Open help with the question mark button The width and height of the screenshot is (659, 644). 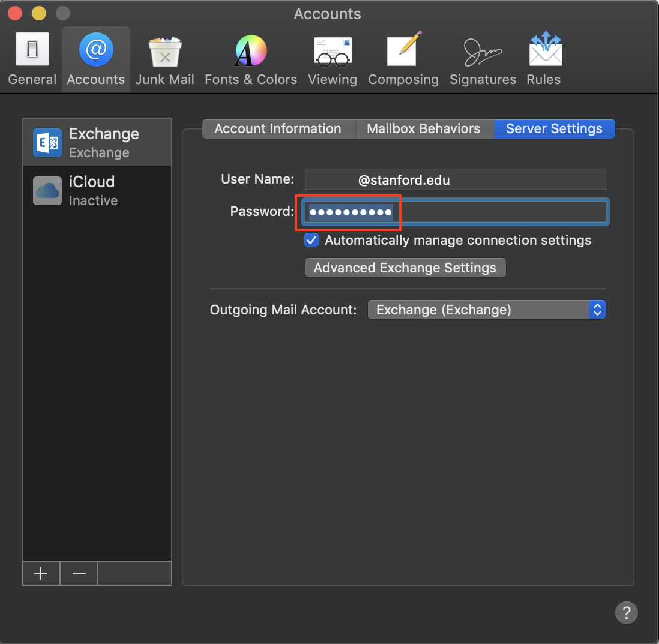[626, 613]
